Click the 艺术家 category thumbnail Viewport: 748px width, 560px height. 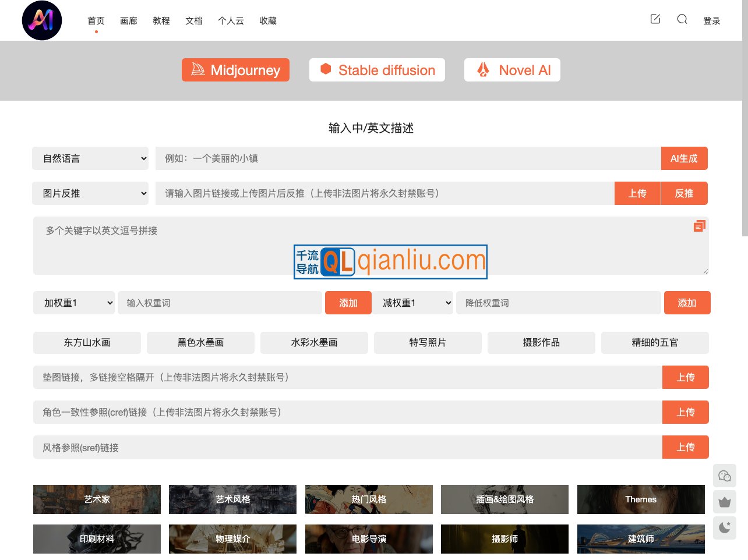[x=97, y=499]
